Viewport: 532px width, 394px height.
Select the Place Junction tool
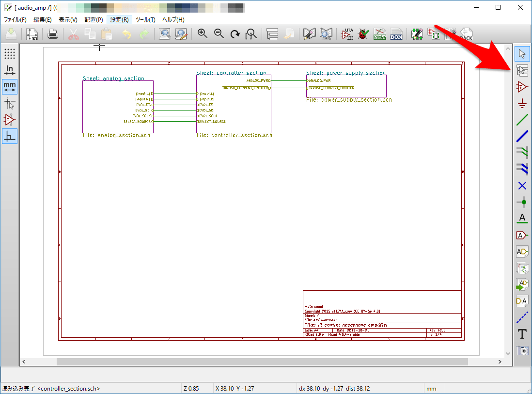(522, 202)
